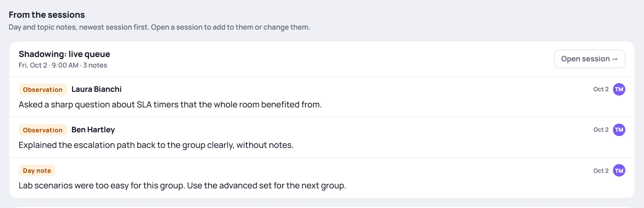Click the arrow in Open session button
This screenshot has height=208, width=644.
coord(615,59)
